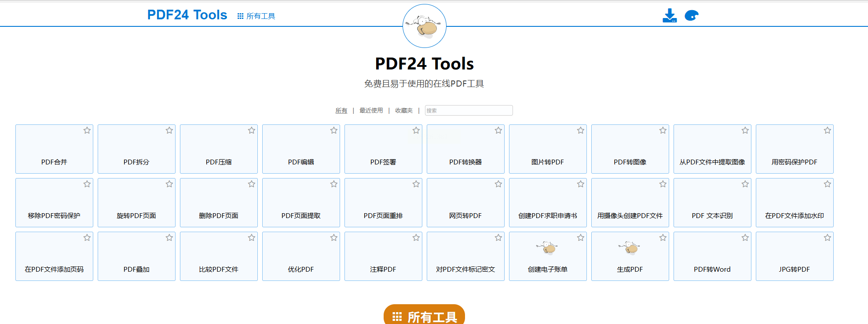Open the 优化PDF tool card

pos(301,256)
